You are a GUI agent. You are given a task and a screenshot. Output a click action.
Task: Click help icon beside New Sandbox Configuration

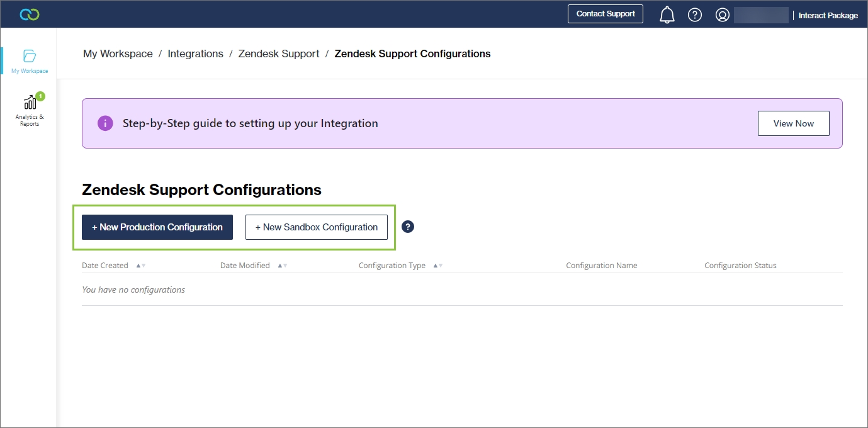point(408,227)
